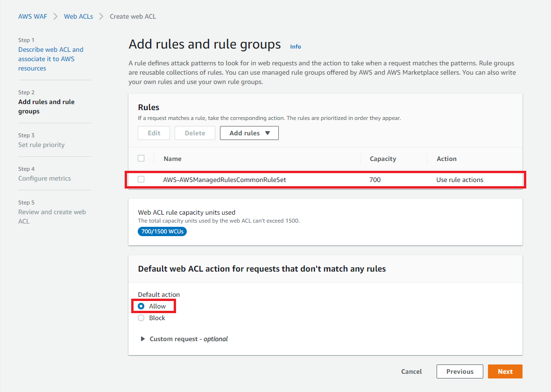Click the Name column header
The height and width of the screenshot is (392, 551).
point(172,159)
